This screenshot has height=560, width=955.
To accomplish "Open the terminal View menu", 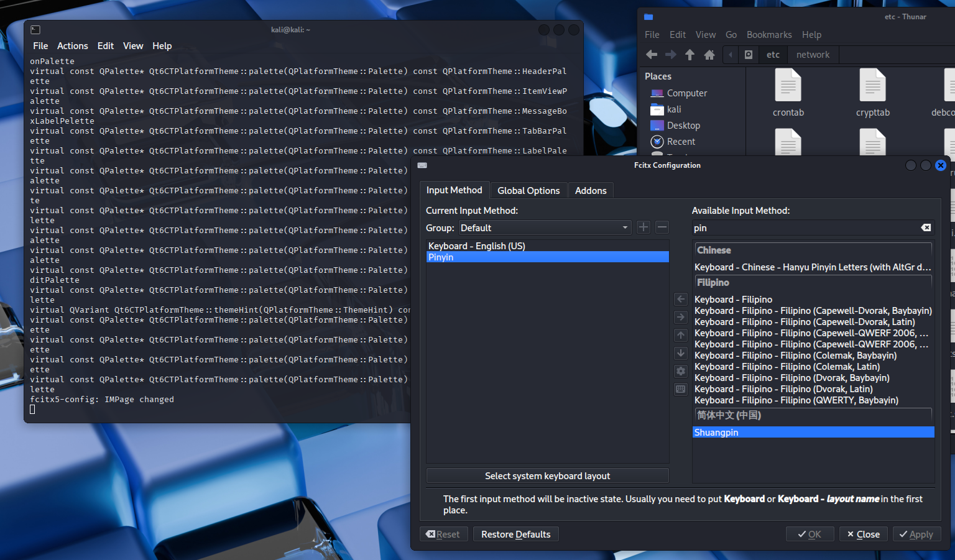I will pyautogui.click(x=133, y=46).
